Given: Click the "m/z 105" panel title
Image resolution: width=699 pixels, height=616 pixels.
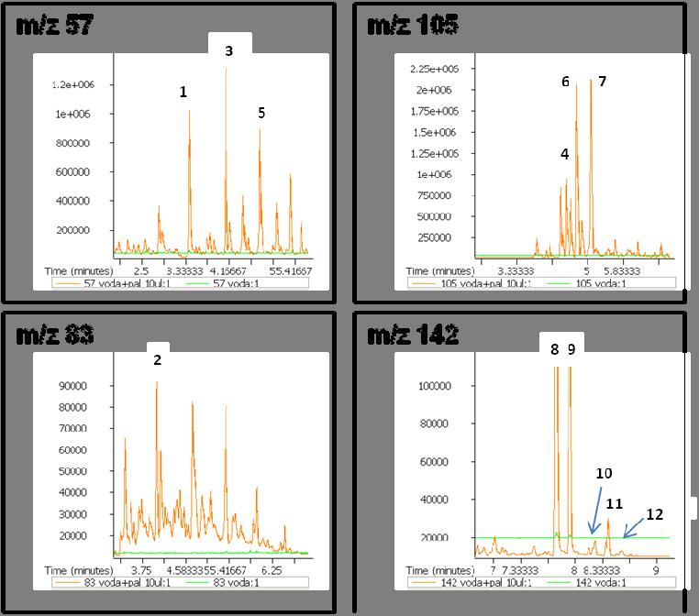Looking at the screenshot, I should (x=413, y=25).
